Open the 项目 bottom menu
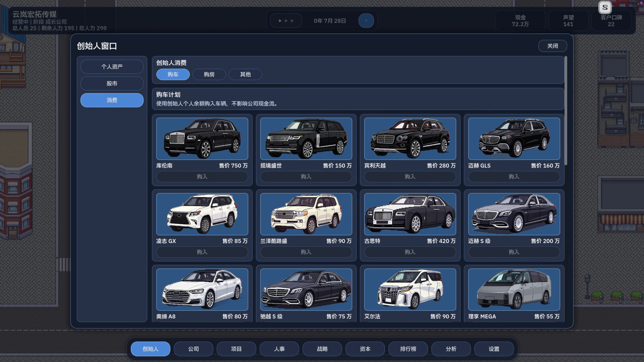Viewport: 644px width, 362px height. [x=236, y=349]
